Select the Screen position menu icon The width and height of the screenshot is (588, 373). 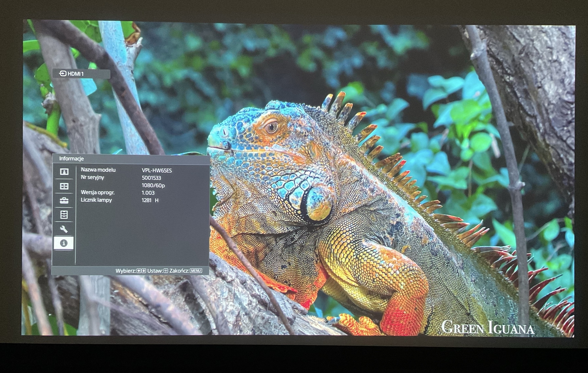tap(64, 186)
